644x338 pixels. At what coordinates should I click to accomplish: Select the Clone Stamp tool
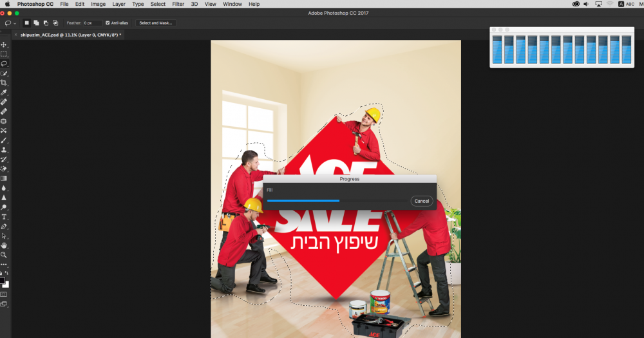[4, 150]
